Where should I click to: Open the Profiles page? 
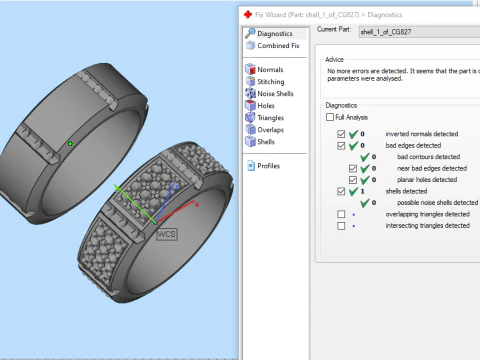268,165
